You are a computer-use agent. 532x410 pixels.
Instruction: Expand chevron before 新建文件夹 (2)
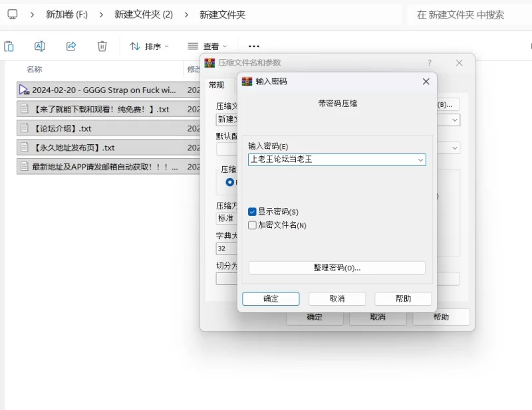click(x=101, y=15)
